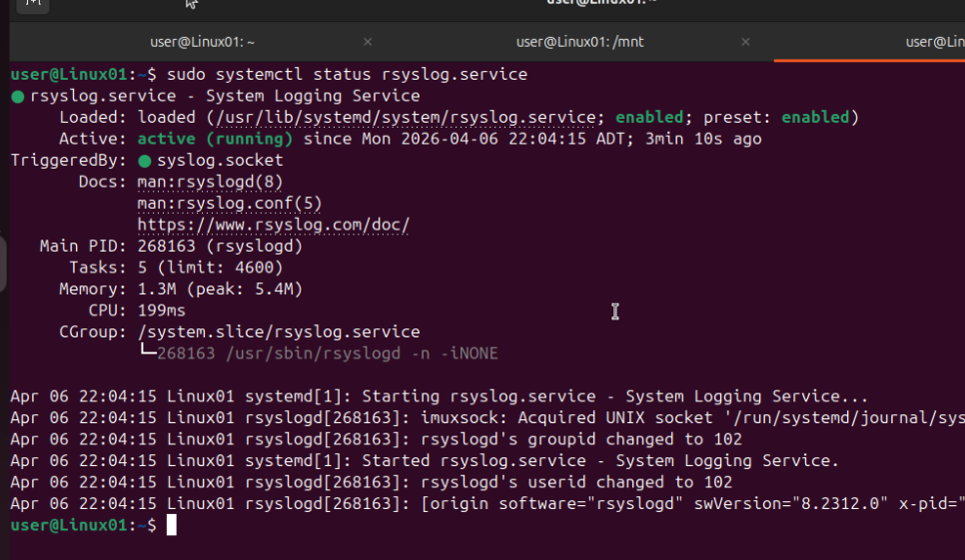Click 'rsyslog.service - System Logging Service' heading
965x560 pixels.
coord(225,96)
